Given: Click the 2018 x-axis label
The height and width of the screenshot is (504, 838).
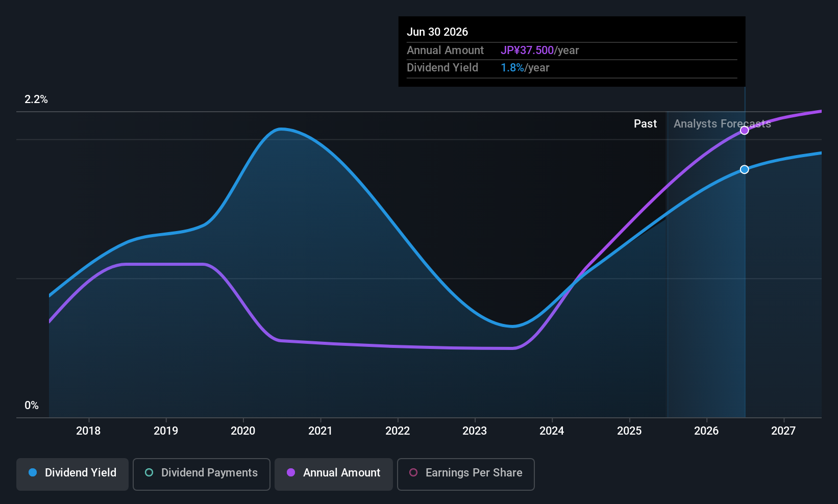Looking at the screenshot, I should (88, 431).
